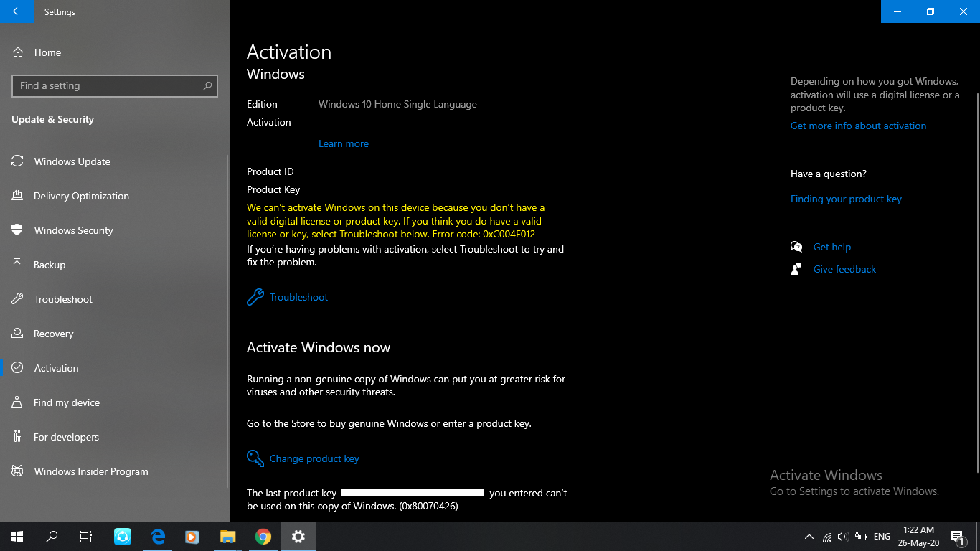Screen dimensions: 980x551
Task: Click the ENG language indicator
Action: [882, 537]
